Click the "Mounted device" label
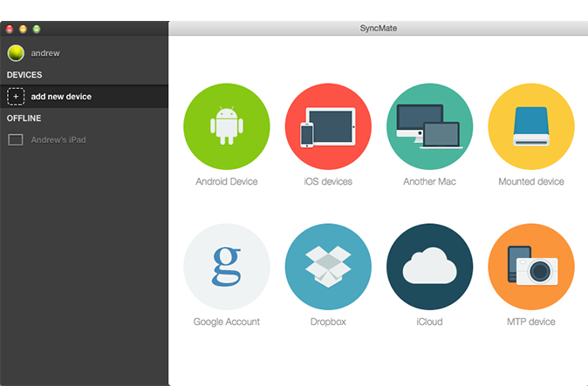 coord(531,181)
